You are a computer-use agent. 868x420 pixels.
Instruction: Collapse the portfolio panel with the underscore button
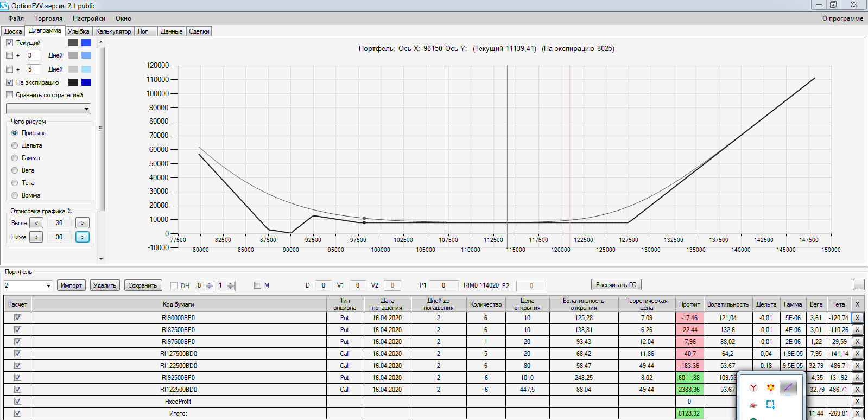click(x=858, y=285)
